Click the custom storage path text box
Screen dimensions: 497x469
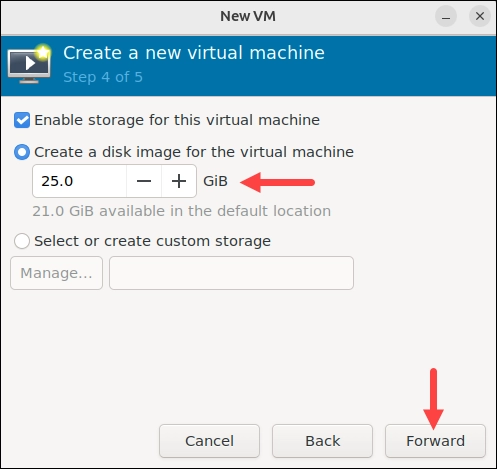[x=231, y=273]
